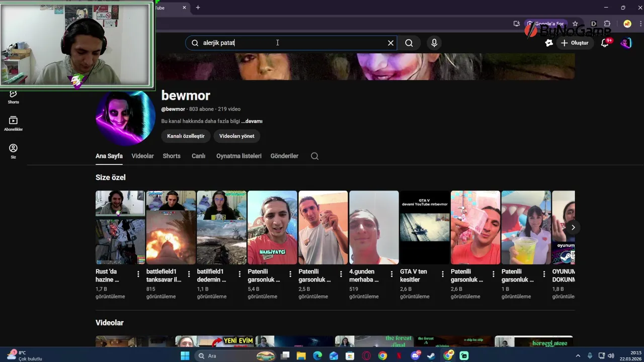Open the volume control in system tray
The width and height of the screenshot is (644, 362).
[611, 356]
